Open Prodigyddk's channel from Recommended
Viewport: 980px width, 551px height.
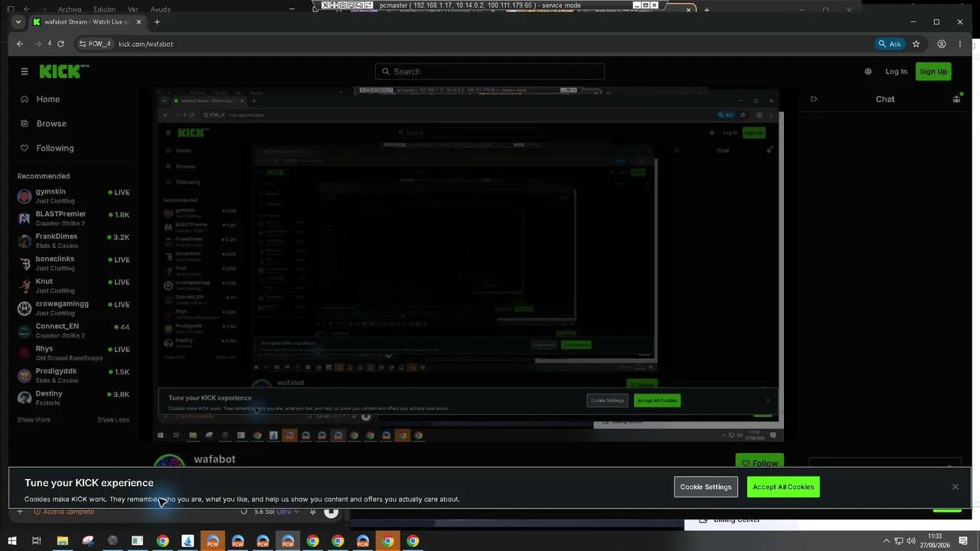(x=74, y=375)
